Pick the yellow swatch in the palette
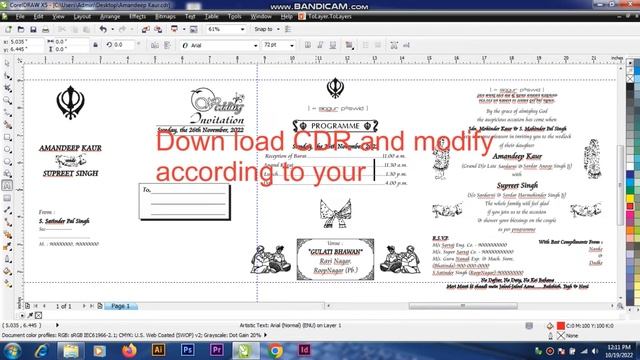Image resolution: width=640 pixels, height=360 pixels. tap(630, 199)
